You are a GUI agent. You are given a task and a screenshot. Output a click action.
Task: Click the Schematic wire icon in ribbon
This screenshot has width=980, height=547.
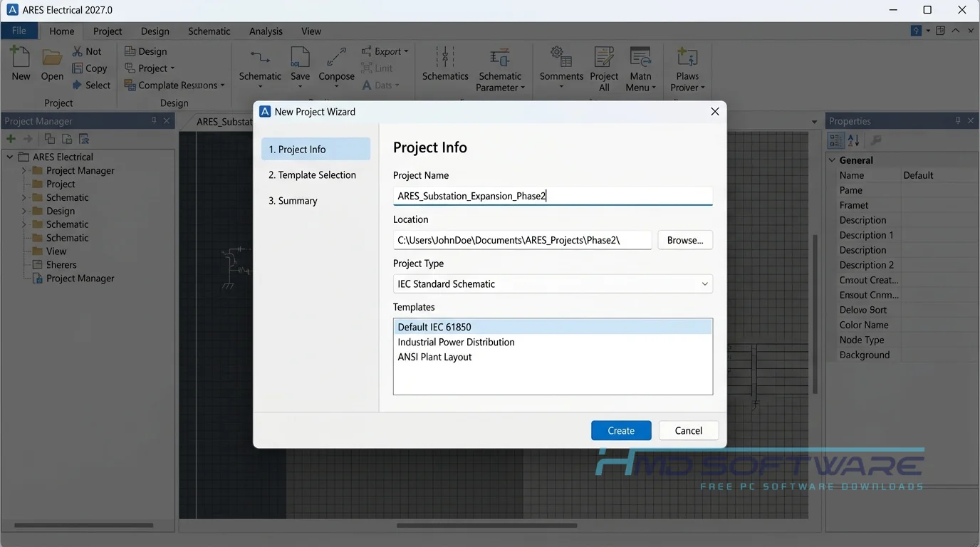tap(260, 57)
